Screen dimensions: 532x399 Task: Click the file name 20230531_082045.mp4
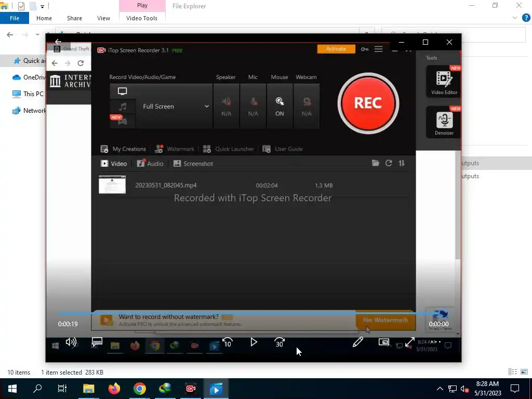pyautogui.click(x=166, y=185)
